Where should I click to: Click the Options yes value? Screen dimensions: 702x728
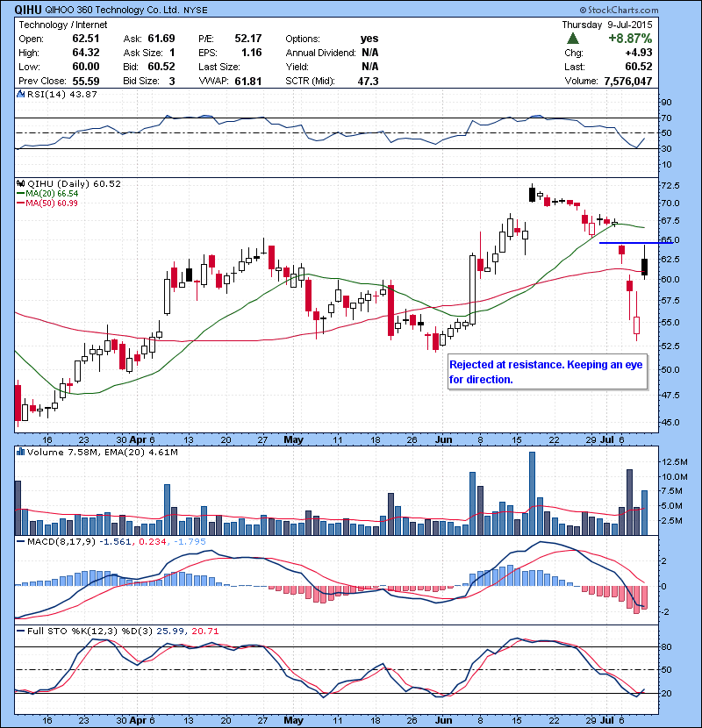(x=369, y=39)
